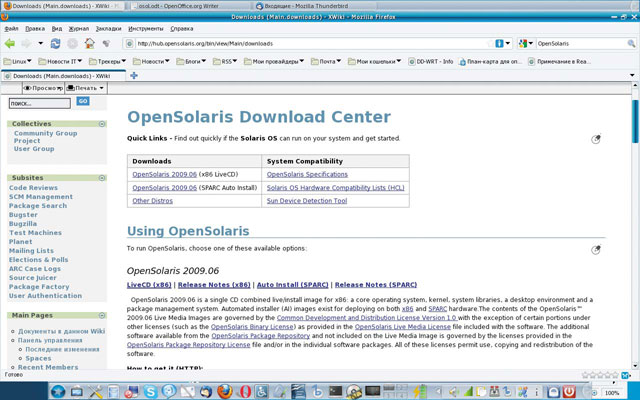Click the grayed Forward arrow button
The height and width of the screenshot is (400, 640).
[x=26, y=43]
